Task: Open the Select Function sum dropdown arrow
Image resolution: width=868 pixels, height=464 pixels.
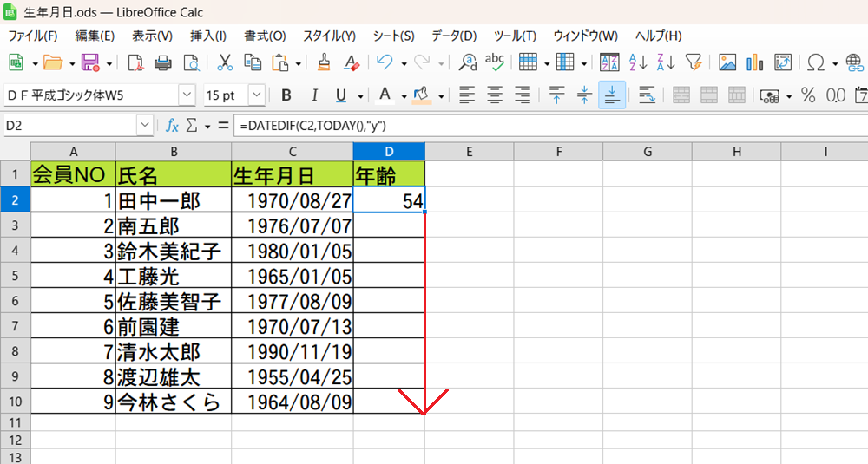Action: [x=207, y=127]
